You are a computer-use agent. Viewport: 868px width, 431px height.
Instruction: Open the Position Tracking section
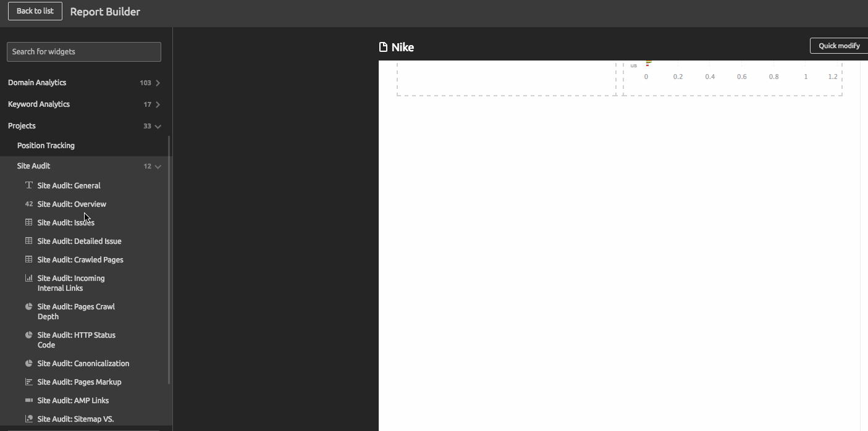click(x=46, y=146)
